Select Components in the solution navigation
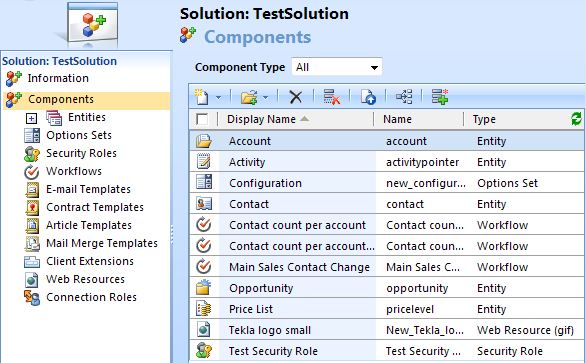The image size is (586, 363). (x=61, y=99)
